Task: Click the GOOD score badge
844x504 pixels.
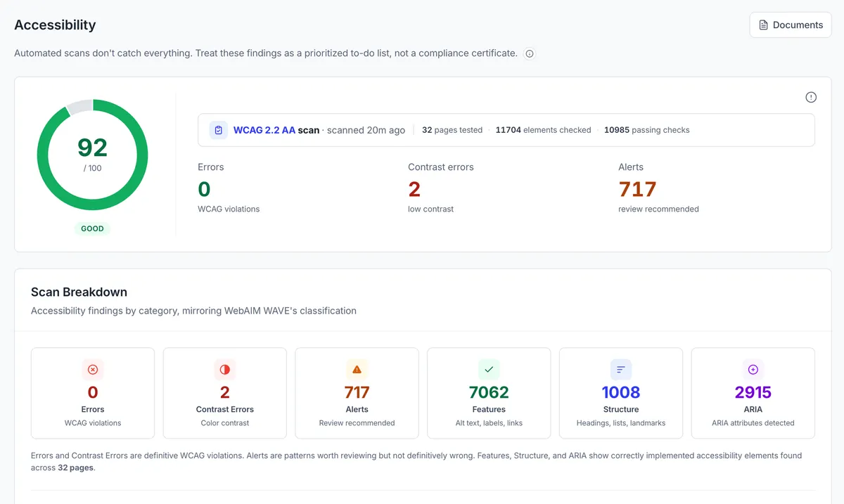Action: click(x=92, y=228)
